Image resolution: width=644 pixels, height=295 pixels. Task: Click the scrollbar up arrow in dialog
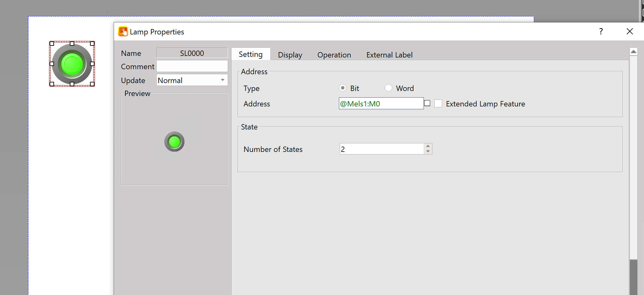633,51
